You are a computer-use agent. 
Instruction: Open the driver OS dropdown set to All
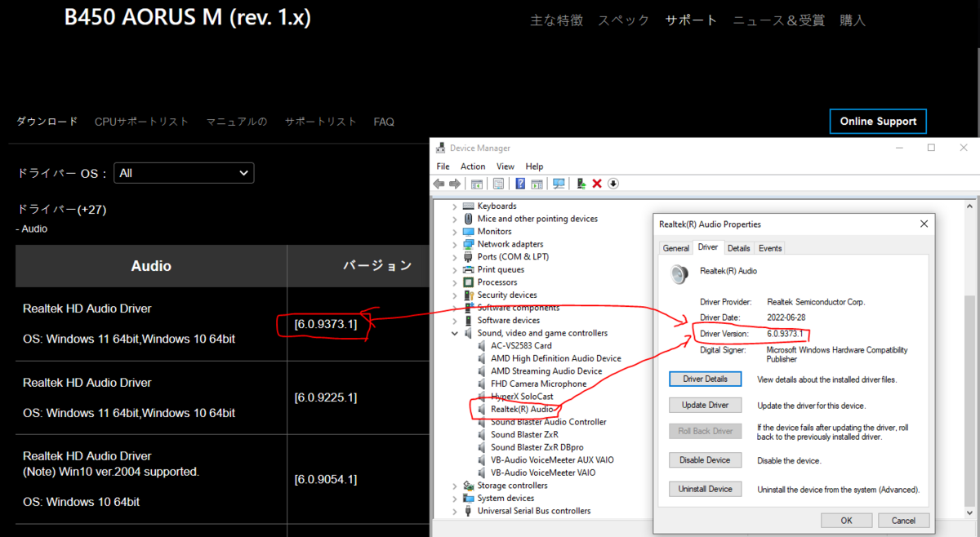click(x=184, y=173)
